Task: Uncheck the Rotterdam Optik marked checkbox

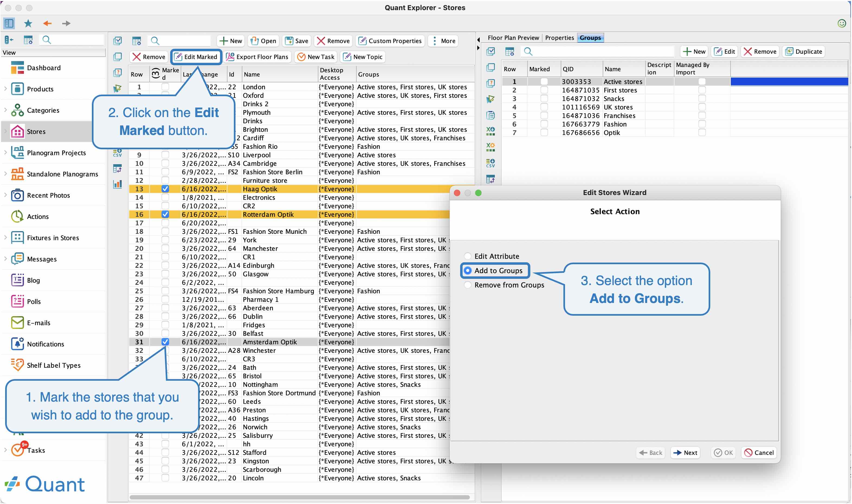Action: point(165,214)
